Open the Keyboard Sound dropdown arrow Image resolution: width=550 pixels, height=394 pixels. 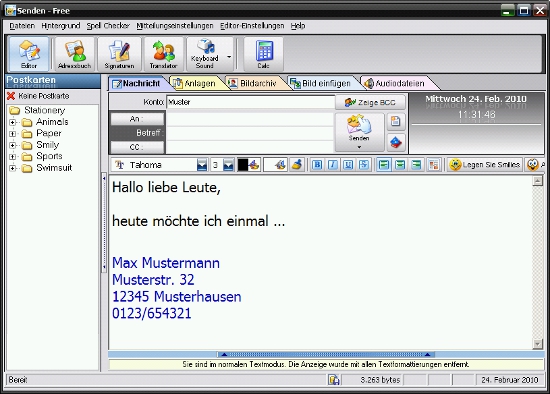[x=229, y=57]
